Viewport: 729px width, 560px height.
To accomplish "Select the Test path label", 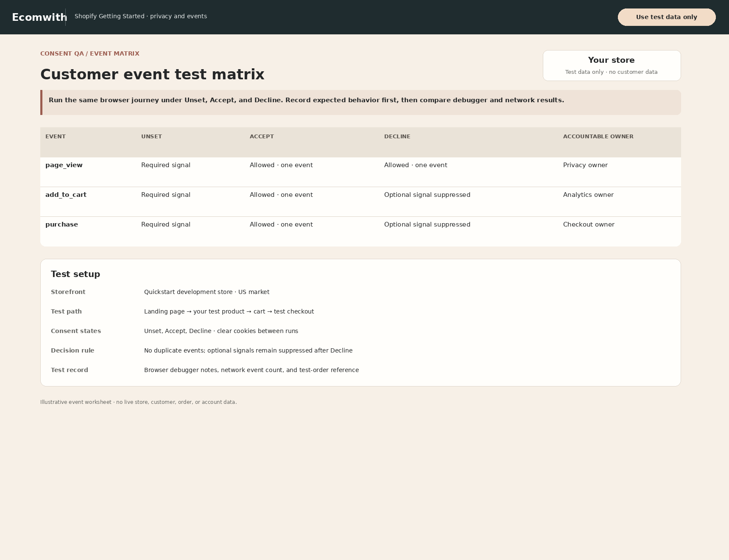I will click(x=66, y=311).
